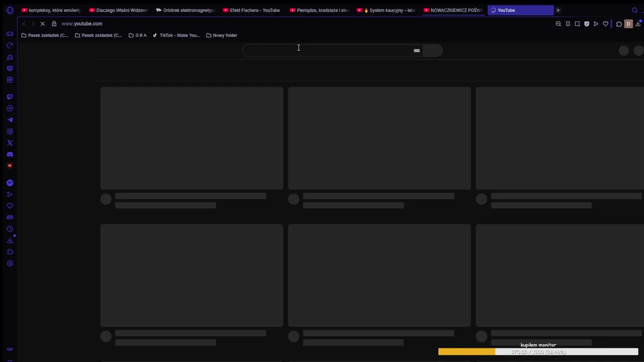This screenshot has height=362, width=644.
Task: Click the GX Corner icon at sidebar bottom
Action: pyautogui.click(x=10, y=349)
